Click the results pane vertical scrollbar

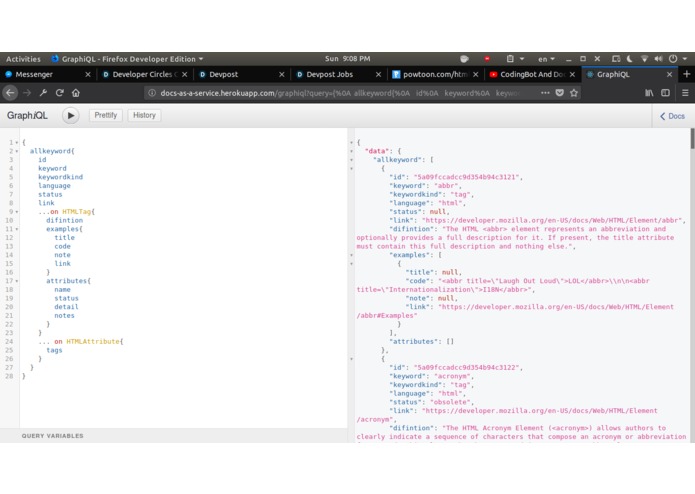pyautogui.click(x=692, y=139)
